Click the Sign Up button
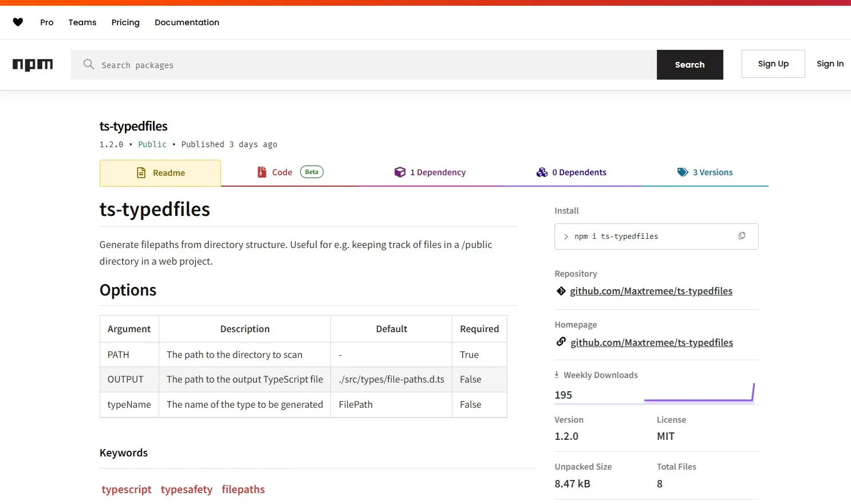The image size is (851, 504). [773, 64]
